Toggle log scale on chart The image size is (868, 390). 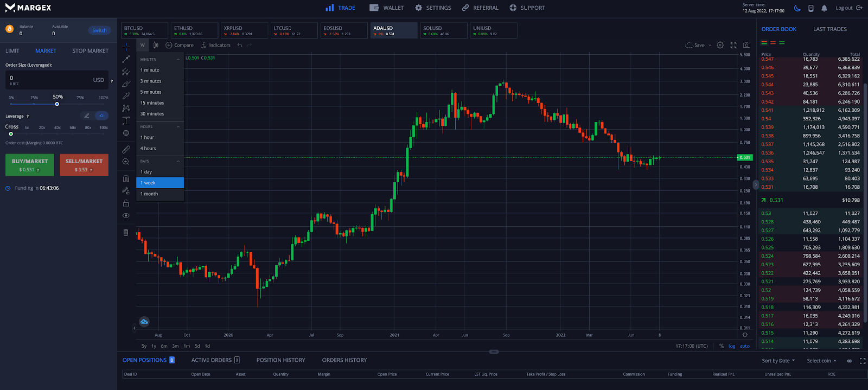731,346
